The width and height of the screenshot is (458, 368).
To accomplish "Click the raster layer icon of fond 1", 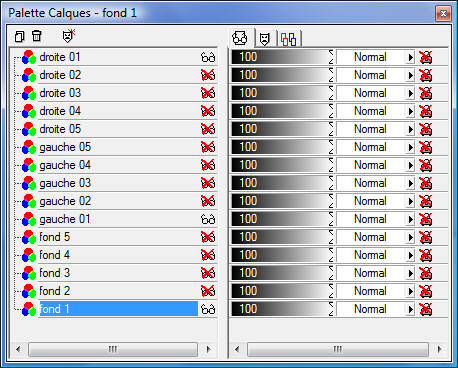I will pyautogui.click(x=29, y=309).
